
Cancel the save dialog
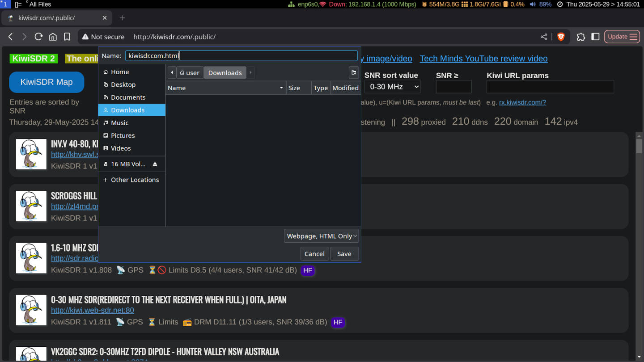pos(314,253)
